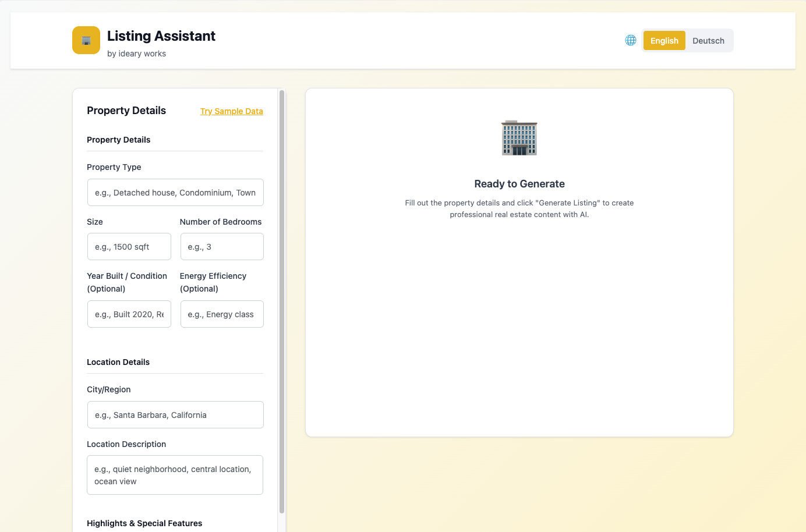Click the Year Built / Condition field
Image resolution: width=806 pixels, height=532 pixels.
click(129, 314)
